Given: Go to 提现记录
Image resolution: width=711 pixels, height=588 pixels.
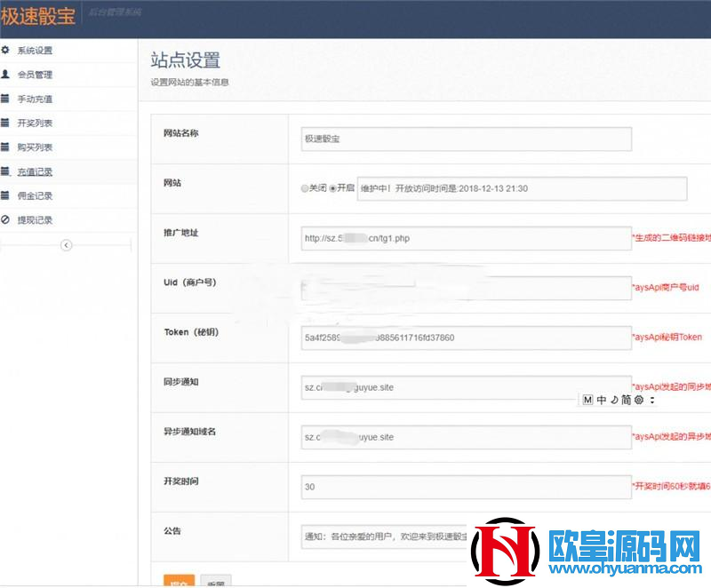Looking at the screenshot, I should coord(35,220).
